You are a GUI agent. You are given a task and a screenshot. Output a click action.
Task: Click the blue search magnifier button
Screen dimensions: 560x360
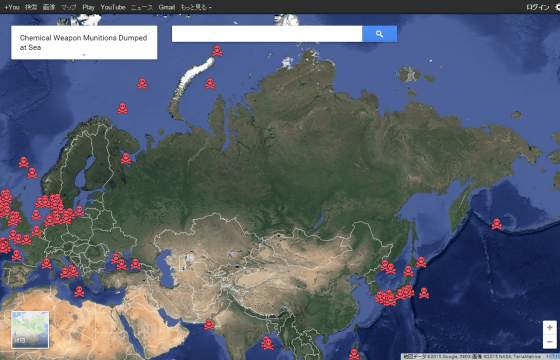click(x=379, y=34)
